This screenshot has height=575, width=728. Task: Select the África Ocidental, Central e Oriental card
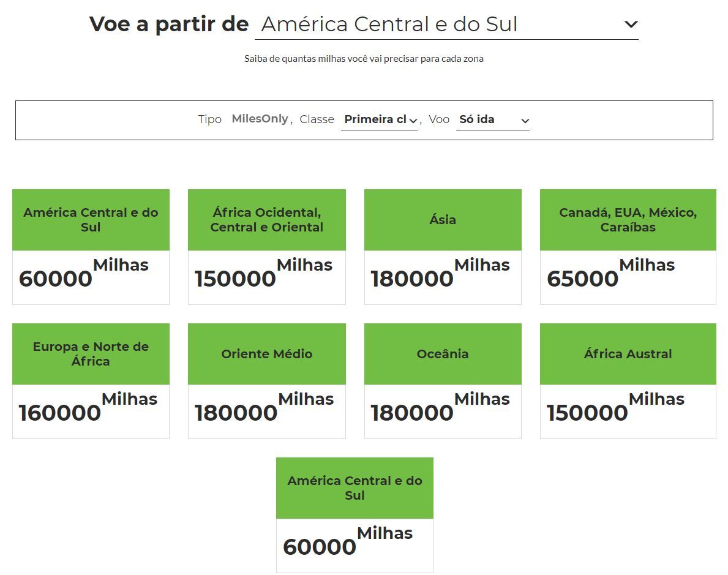[267, 247]
